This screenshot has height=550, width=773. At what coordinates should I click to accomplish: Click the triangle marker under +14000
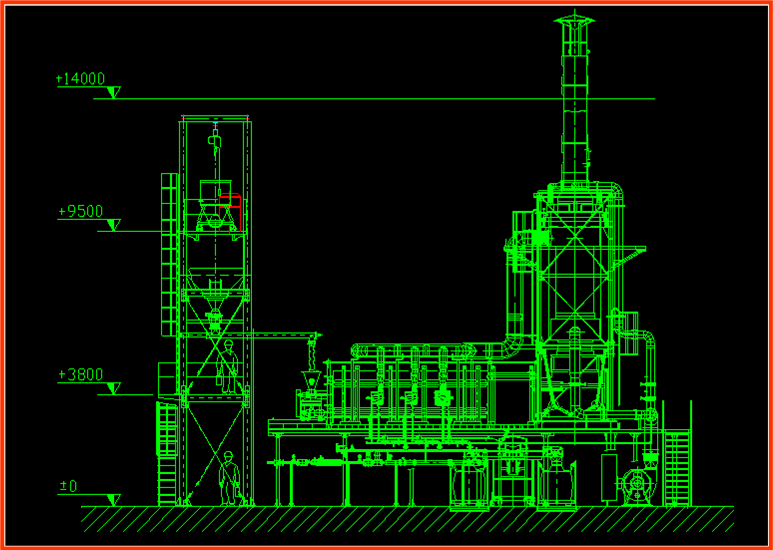click(x=114, y=93)
